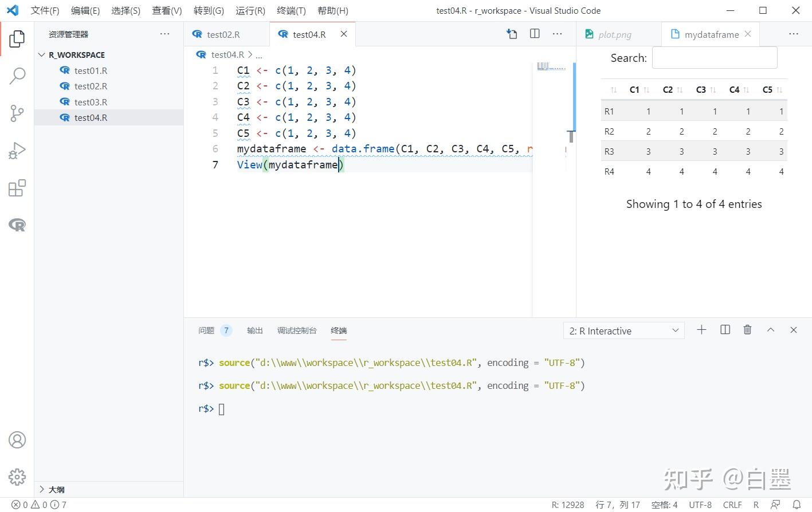Create a new terminal with the plus icon

point(701,330)
